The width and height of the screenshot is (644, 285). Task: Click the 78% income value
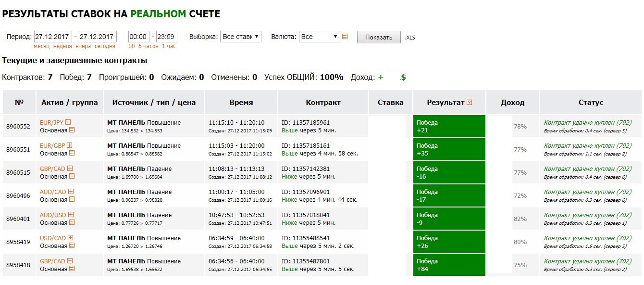point(520,127)
